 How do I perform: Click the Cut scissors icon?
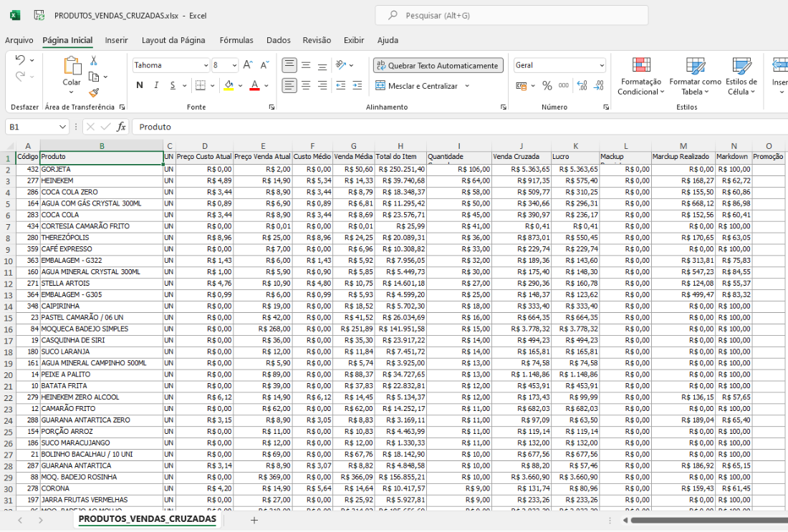point(94,61)
